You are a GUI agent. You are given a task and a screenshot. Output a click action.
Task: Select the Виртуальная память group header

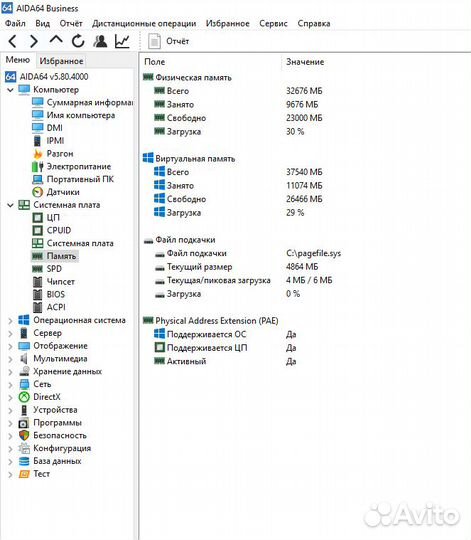(189, 158)
